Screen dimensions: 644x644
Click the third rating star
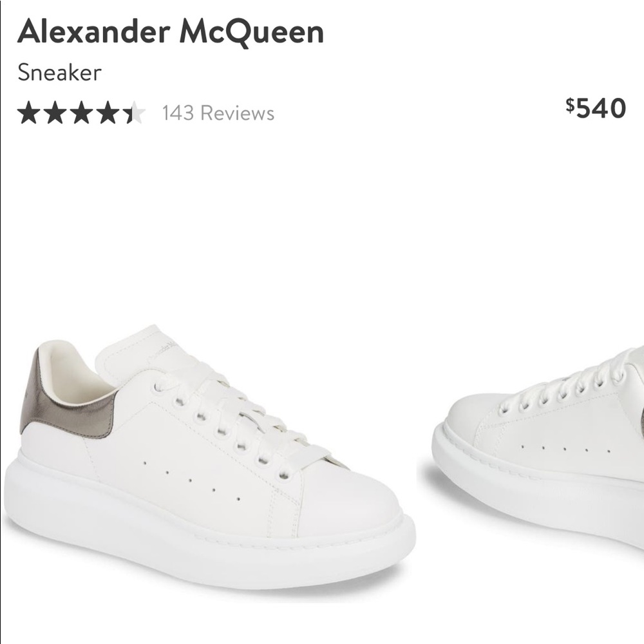click(x=81, y=113)
